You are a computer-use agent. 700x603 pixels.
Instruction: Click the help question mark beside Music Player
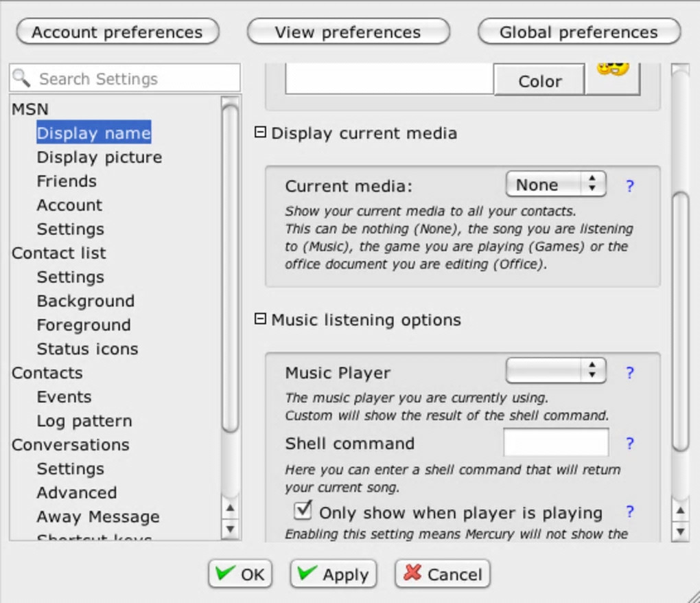(x=629, y=373)
